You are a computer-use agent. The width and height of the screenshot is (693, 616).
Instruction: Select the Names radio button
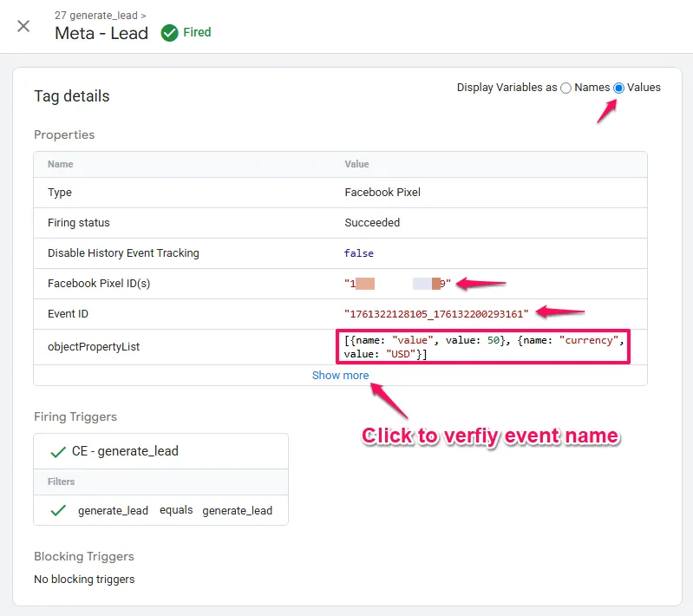pos(566,88)
